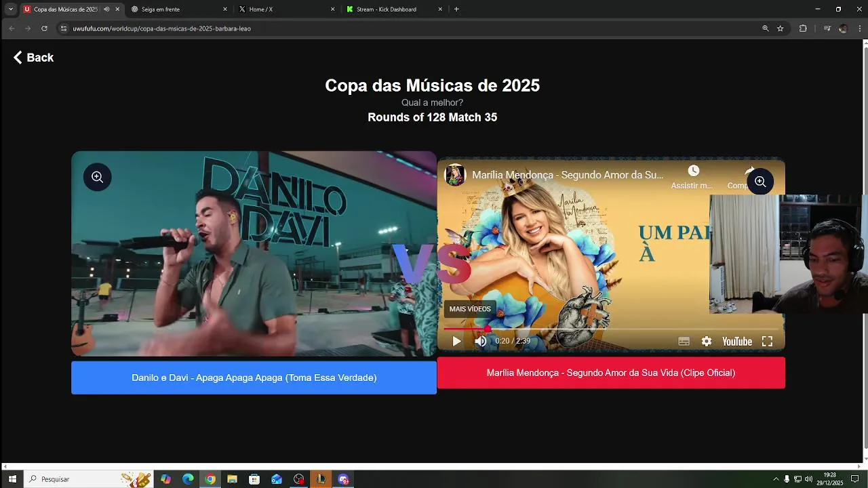The image size is (868, 488).
Task: Seek on the YouTube progress bar
Action: (611, 329)
